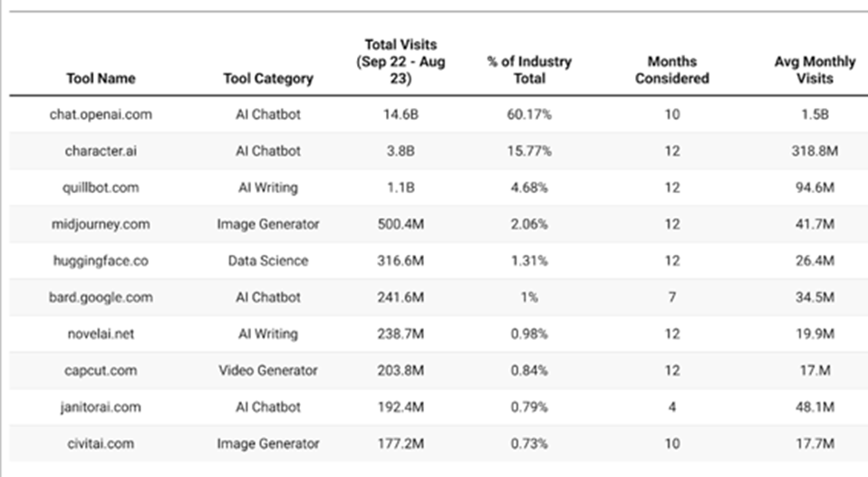Viewport: 868px width, 477px height.
Task: Open the civitai.com entry
Action: [x=100, y=443]
